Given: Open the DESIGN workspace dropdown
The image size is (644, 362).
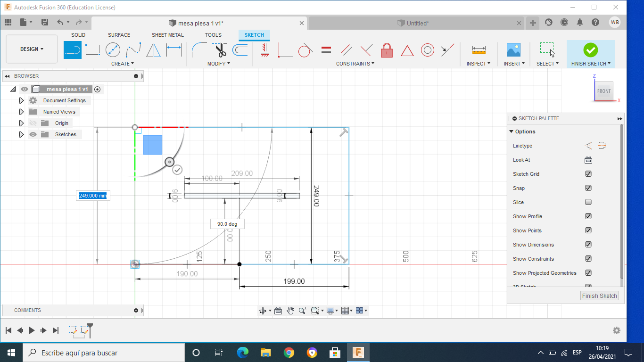Looking at the screenshot, I should tap(32, 49).
